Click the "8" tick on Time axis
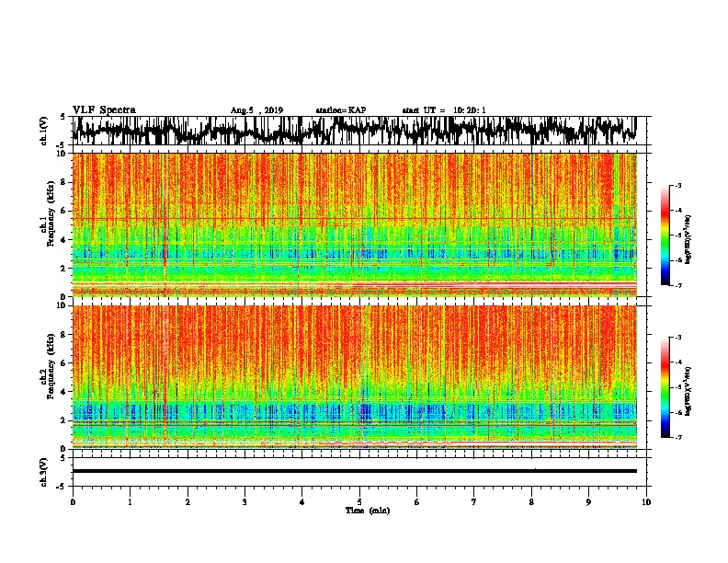 tap(531, 502)
